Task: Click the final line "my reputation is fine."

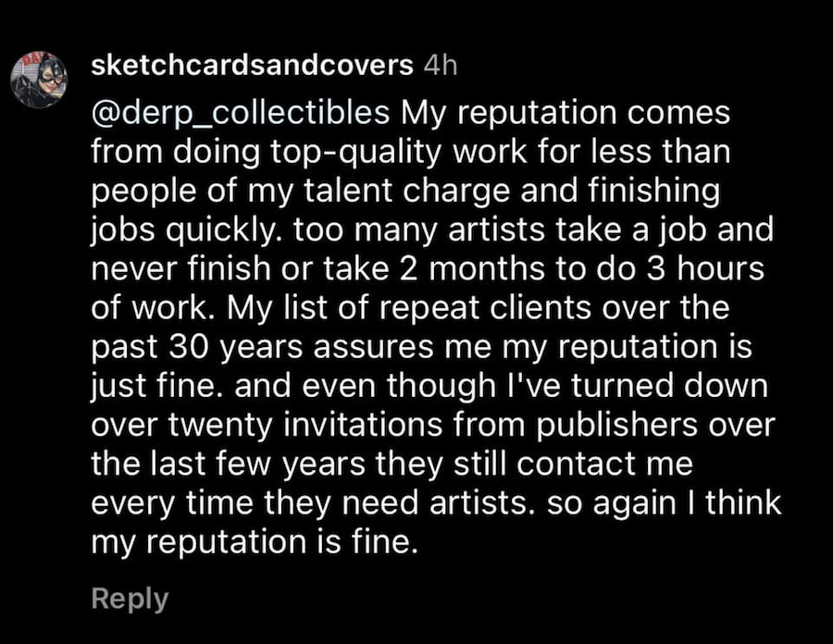Action: [x=249, y=544]
